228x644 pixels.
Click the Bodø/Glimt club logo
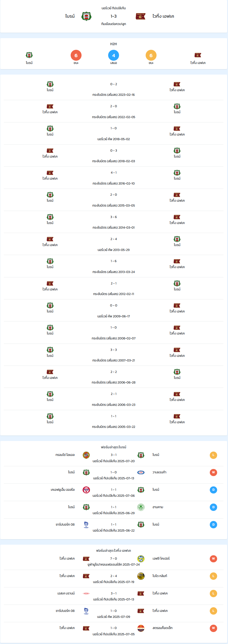tap(141, 576)
